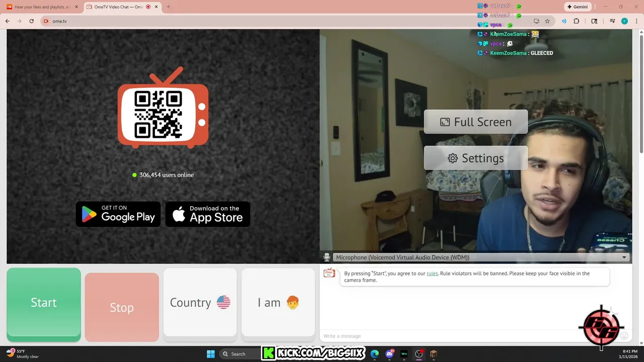
Task: Click the OmeTV QR code television logo
Action: tap(163, 108)
